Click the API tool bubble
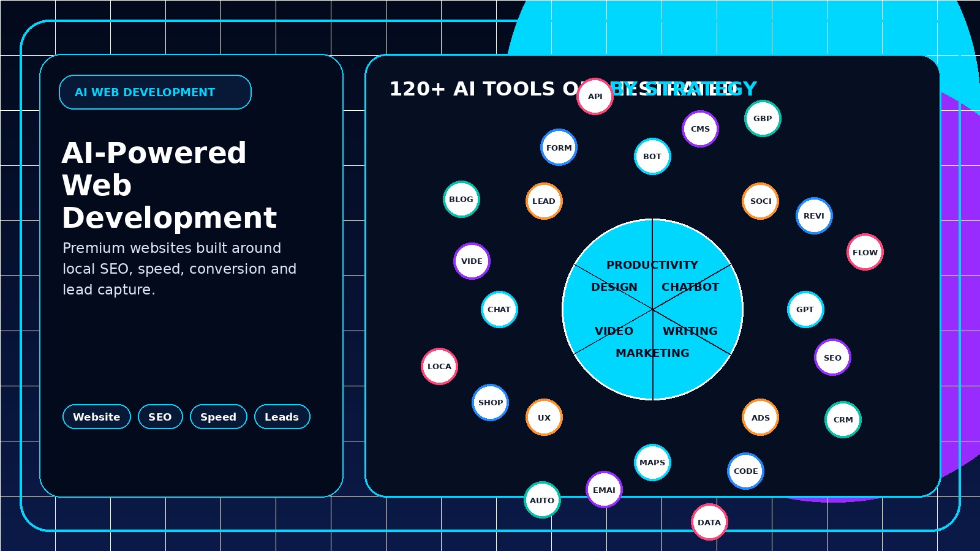 [595, 96]
